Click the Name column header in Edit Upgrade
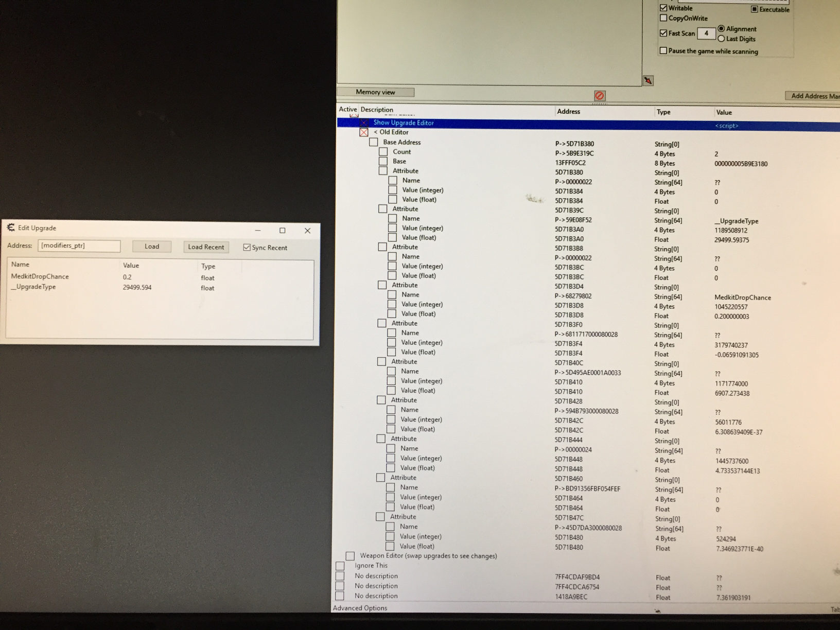Image resolution: width=840 pixels, height=630 pixels. 20,264
